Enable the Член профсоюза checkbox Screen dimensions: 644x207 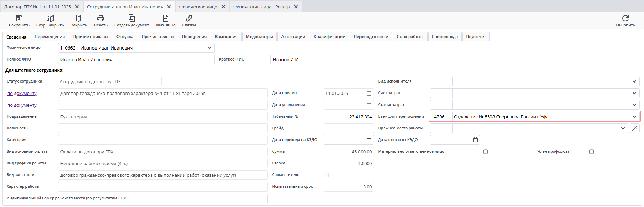click(591, 152)
